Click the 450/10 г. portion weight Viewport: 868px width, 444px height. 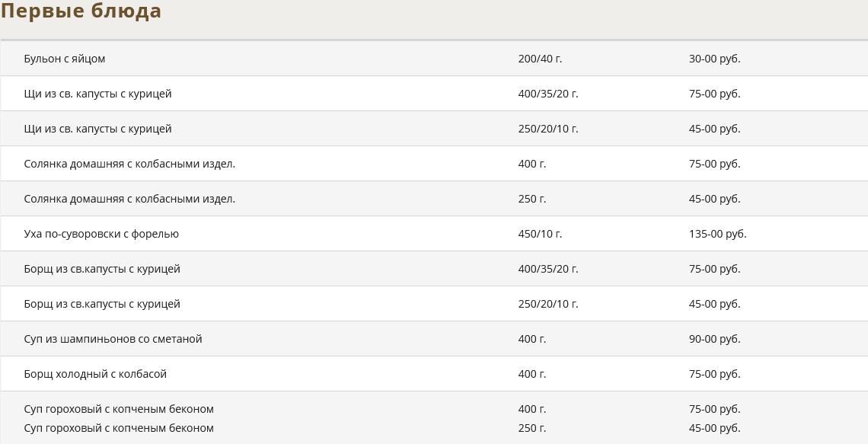click(x=540, y=234)
